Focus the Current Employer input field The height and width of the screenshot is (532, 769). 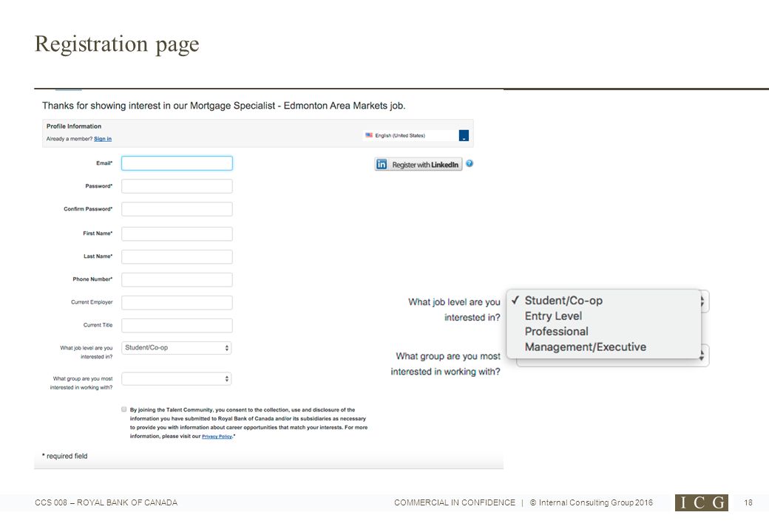(177, 303)
